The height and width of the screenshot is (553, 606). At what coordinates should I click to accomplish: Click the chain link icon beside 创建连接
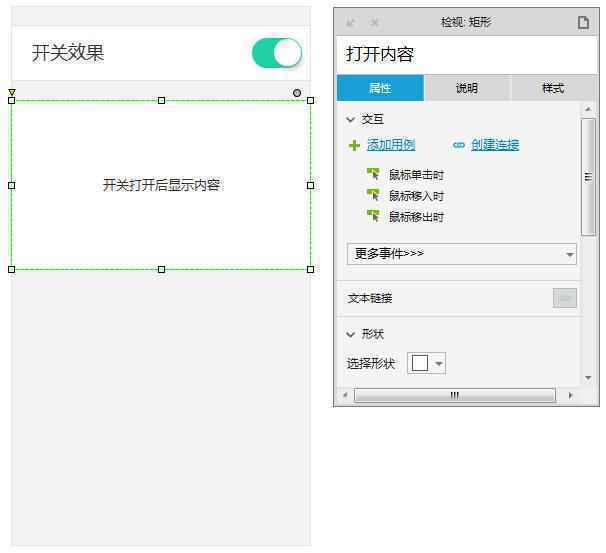[x=458, y=145]
